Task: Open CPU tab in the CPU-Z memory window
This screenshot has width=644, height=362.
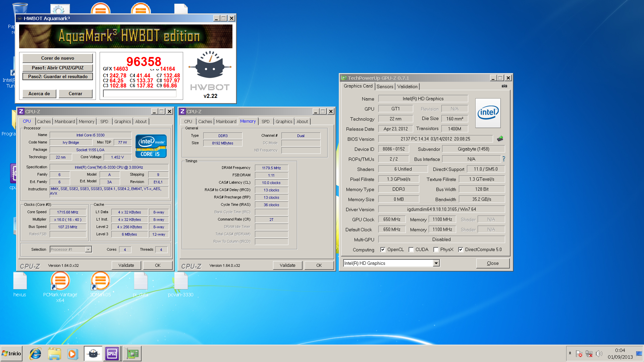Action: click(188, 122)
